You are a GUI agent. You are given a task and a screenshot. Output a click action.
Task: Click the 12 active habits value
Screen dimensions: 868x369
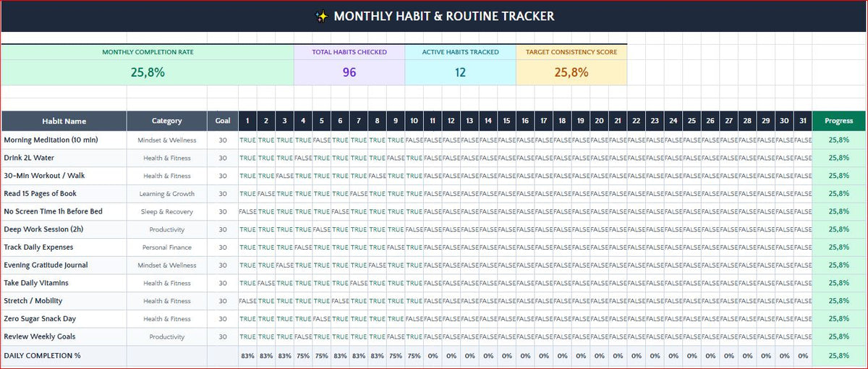point(461,72)
